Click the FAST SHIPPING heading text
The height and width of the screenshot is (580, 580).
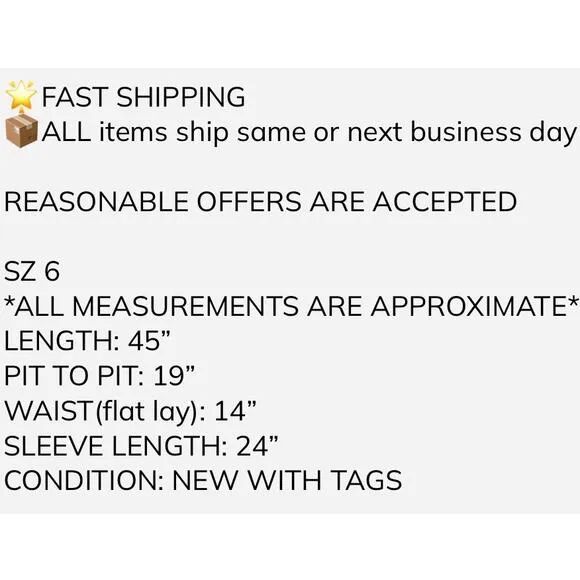[143, 97]
